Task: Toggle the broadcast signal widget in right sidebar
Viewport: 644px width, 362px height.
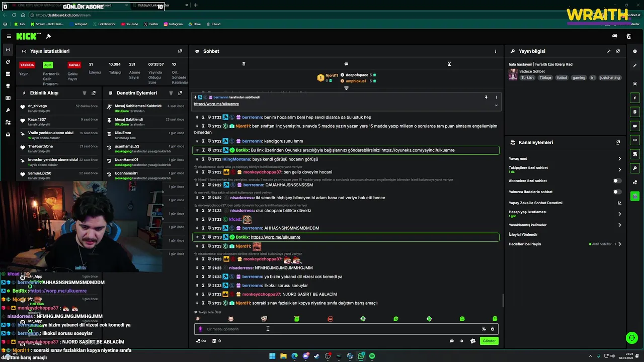Action: point(635,140)
